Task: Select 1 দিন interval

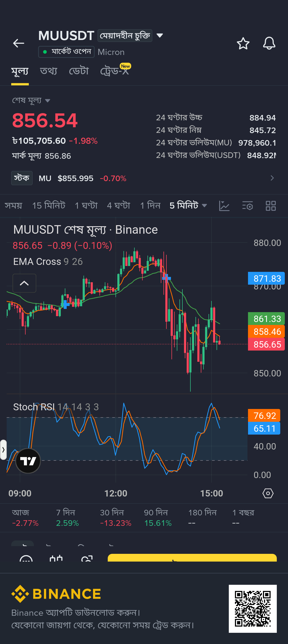Action: point(150,205)
